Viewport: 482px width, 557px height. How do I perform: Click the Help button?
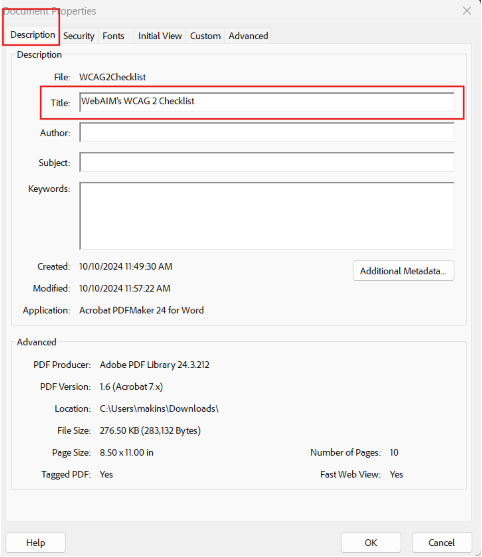[x=36, y=542]
